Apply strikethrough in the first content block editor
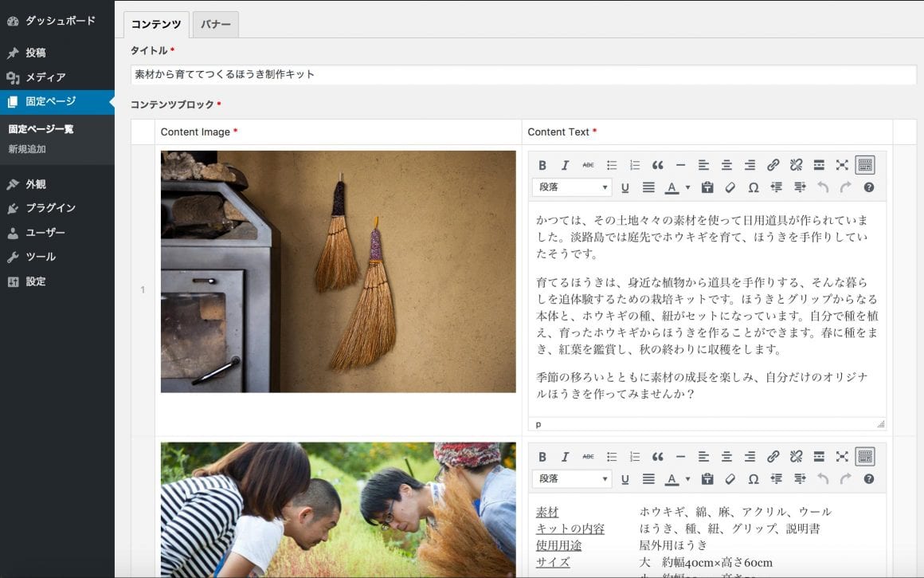 [588, 165]
